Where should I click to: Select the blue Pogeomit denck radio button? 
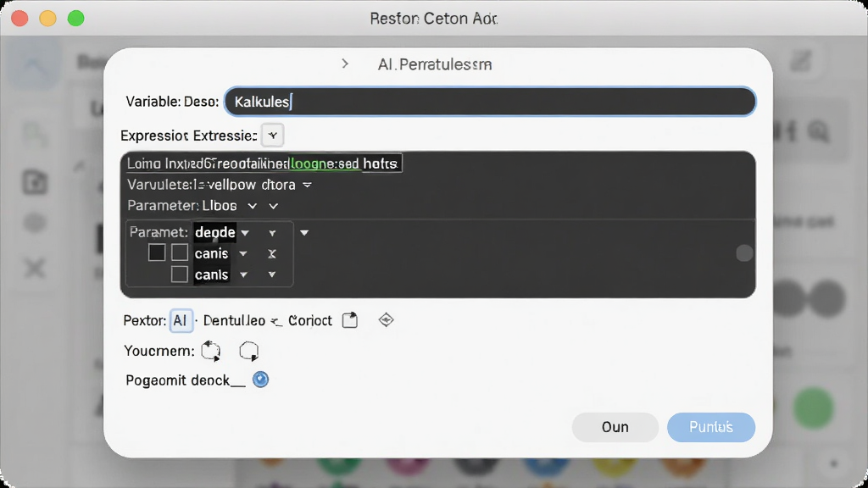[260, 380]
